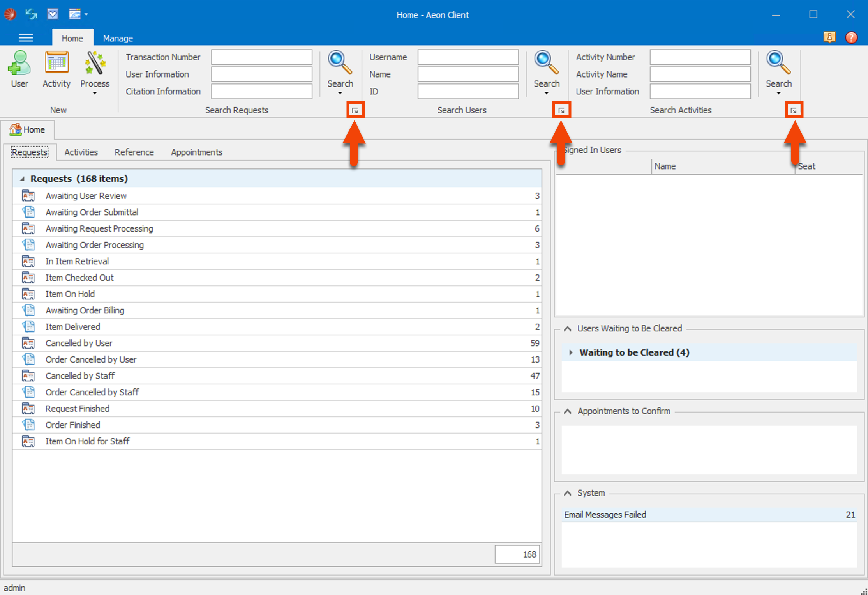868x595 pixels.
Task: Click the Aeon logo icon top-left
Action: pyautogui.click(x=10, y=14)
